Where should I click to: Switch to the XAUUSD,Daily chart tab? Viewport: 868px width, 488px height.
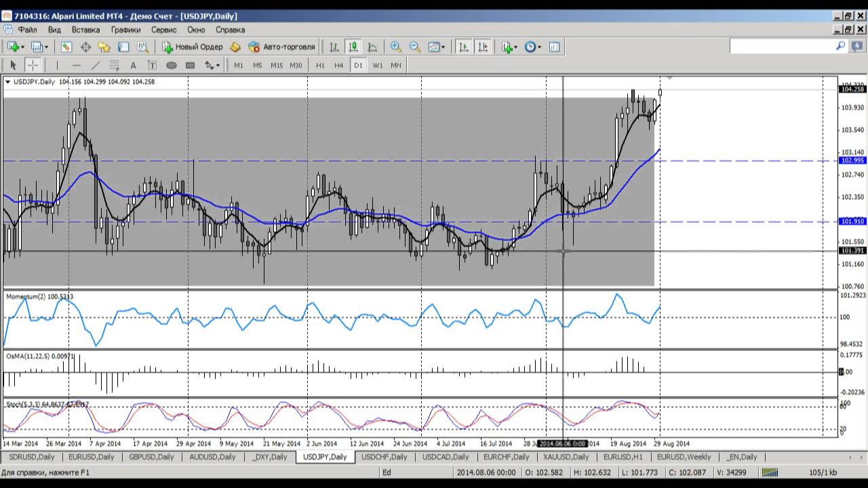[566, 457]
